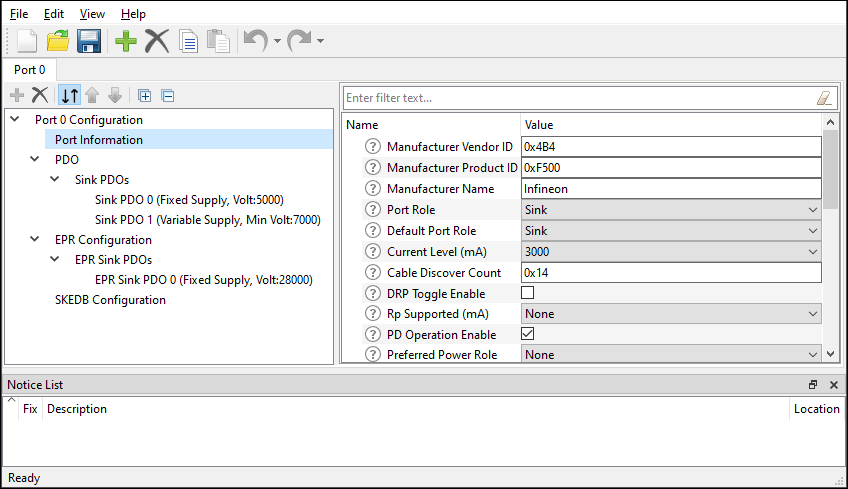
Task: Click help icon for DRP Toggle Enable
Action: click(373, 293)
